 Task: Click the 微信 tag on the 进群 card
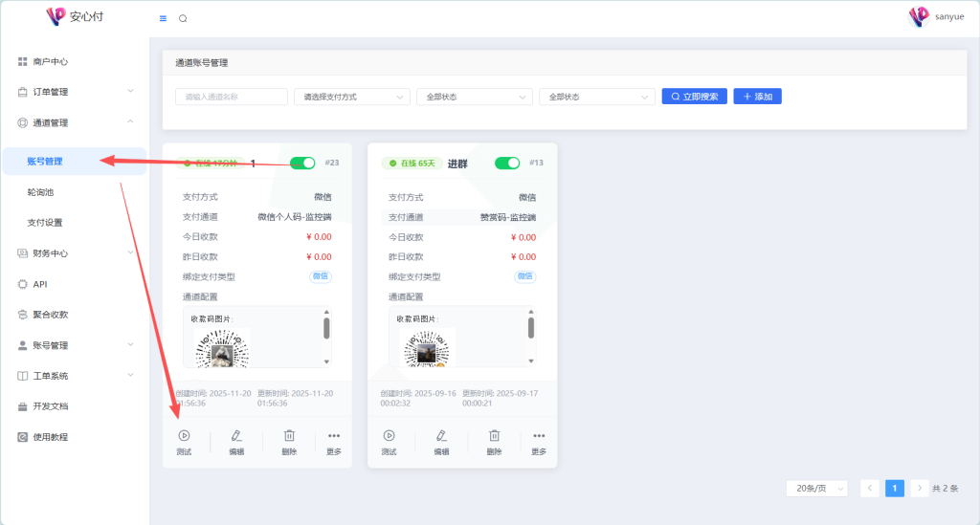pos(525,276)
